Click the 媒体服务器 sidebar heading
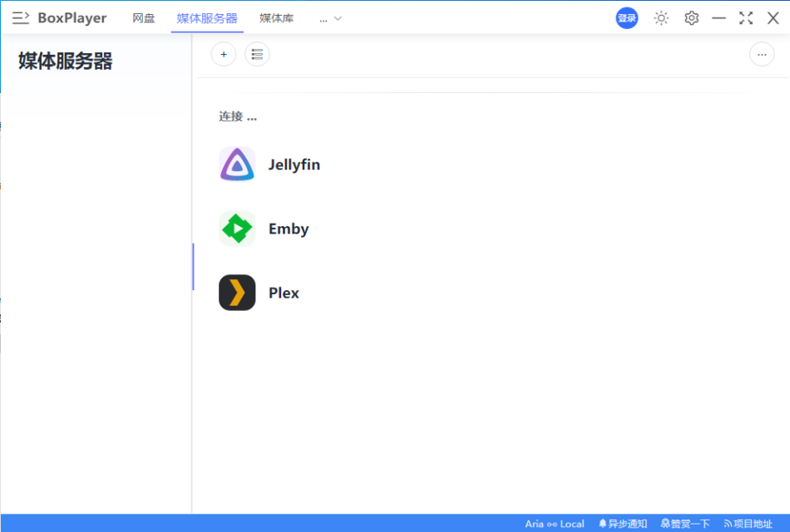This screenshot has width=790, height=532. (66, 61)
